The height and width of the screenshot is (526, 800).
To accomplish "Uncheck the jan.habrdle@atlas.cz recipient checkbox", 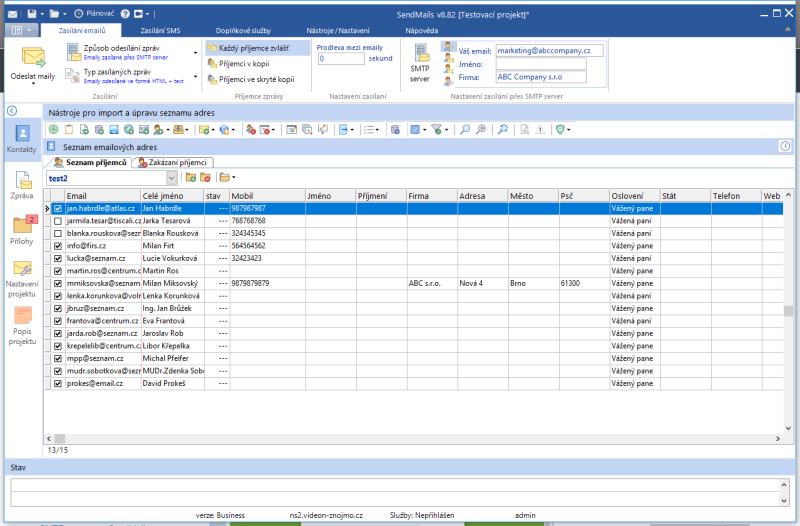I will [58, 209].
